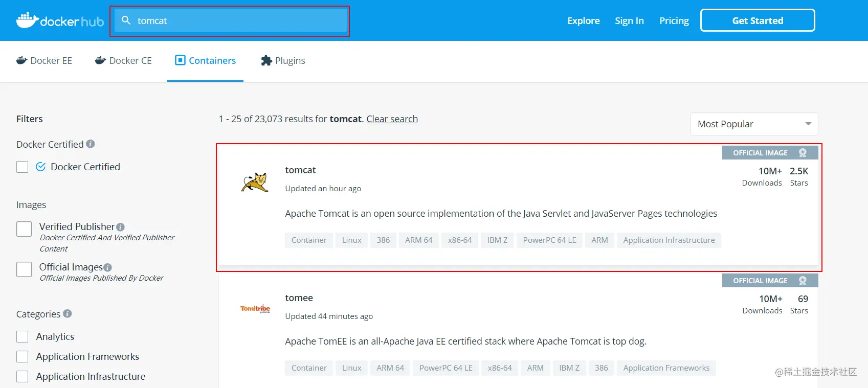This screenshot has width=868, height=388.
Task: Click the x86-64 tag on tomee
Action: (500, 368)
